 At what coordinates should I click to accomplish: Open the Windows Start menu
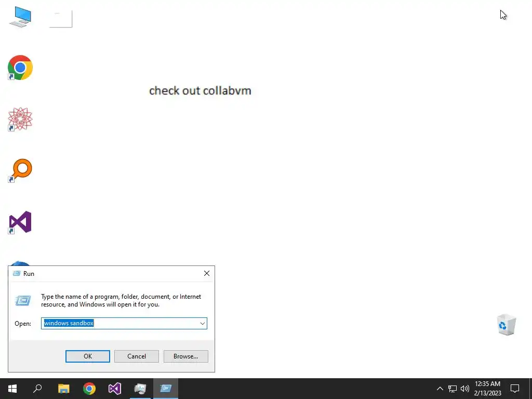tap(12, 389)
